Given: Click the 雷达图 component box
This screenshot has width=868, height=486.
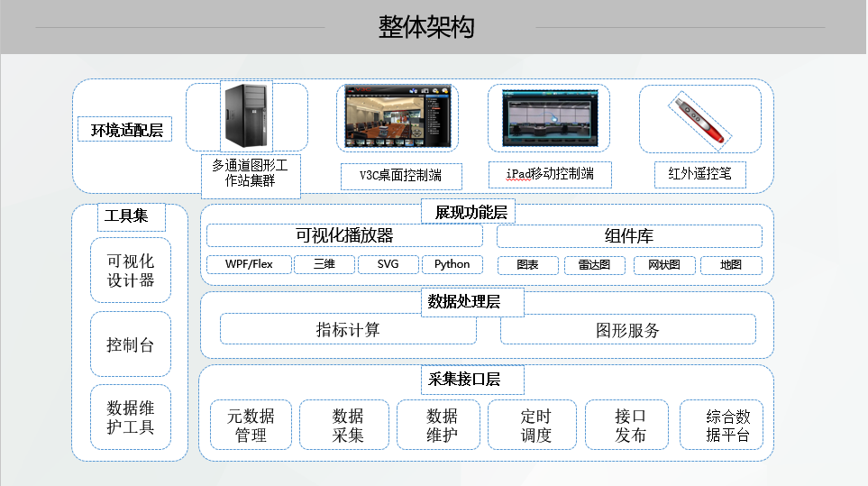Looking at the screenshot, I should point(595,265).
